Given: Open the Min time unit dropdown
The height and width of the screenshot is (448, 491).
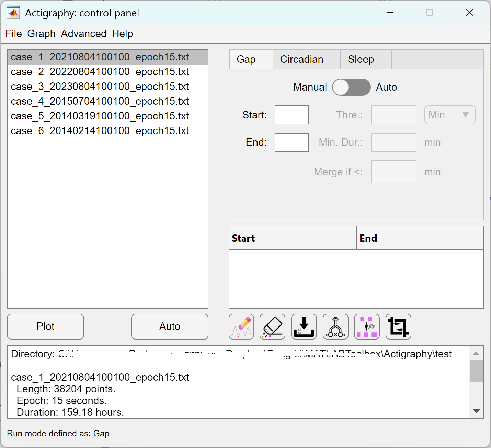Looking at the screenshot, I should click(449, 115).
